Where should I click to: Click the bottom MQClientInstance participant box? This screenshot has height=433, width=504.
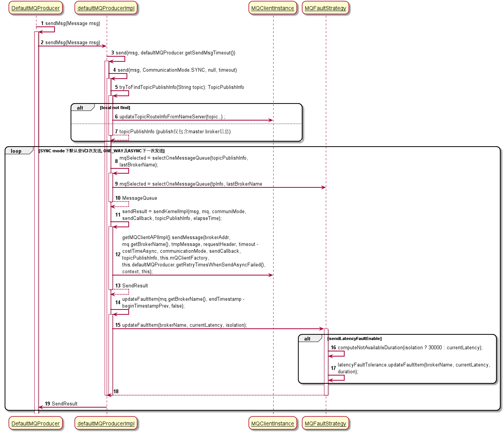tap(273, 423)
